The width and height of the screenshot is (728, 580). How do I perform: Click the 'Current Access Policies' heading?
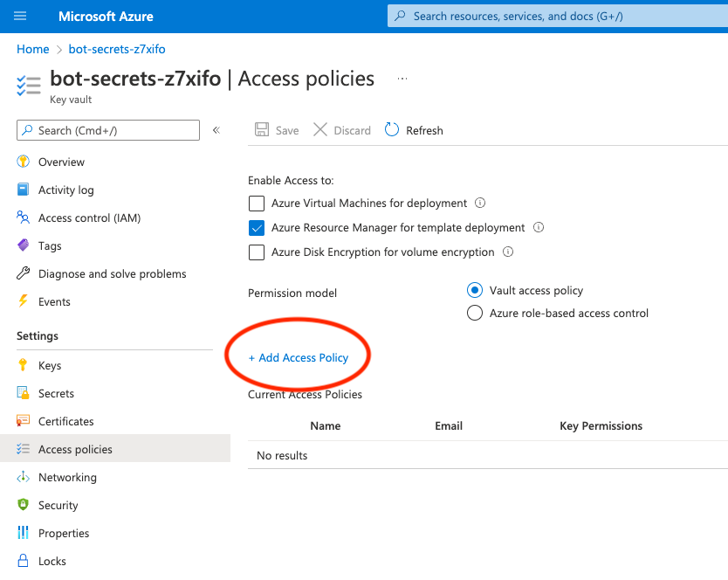coord(305,394)
